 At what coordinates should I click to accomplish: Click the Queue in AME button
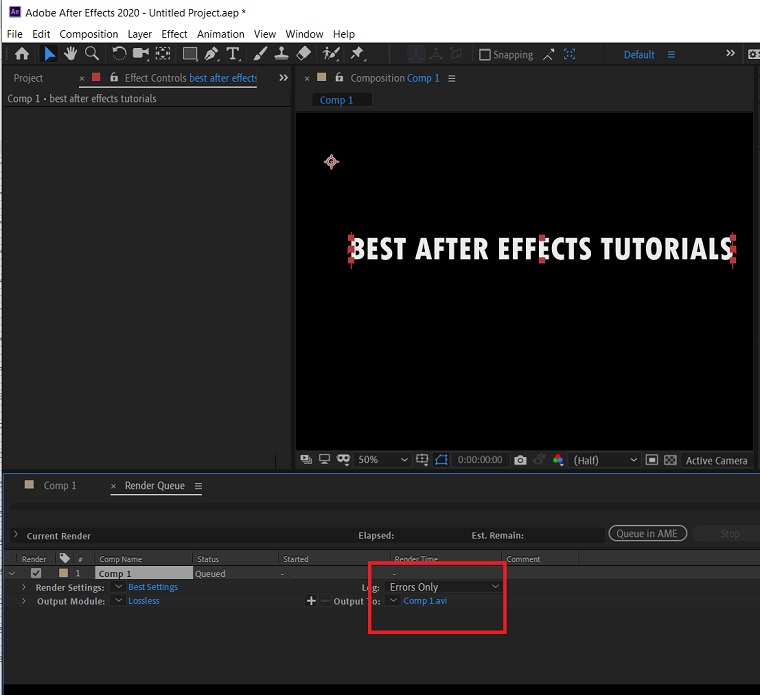point(647,534)
